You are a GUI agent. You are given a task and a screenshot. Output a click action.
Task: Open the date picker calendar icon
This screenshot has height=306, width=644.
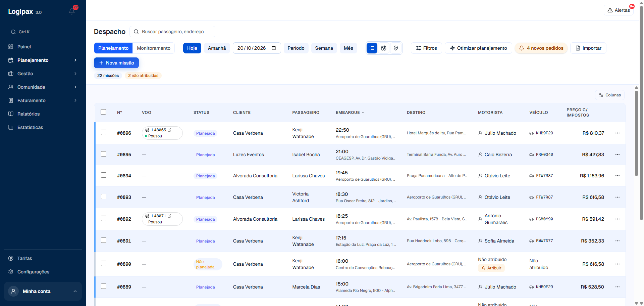pos(274,48)
